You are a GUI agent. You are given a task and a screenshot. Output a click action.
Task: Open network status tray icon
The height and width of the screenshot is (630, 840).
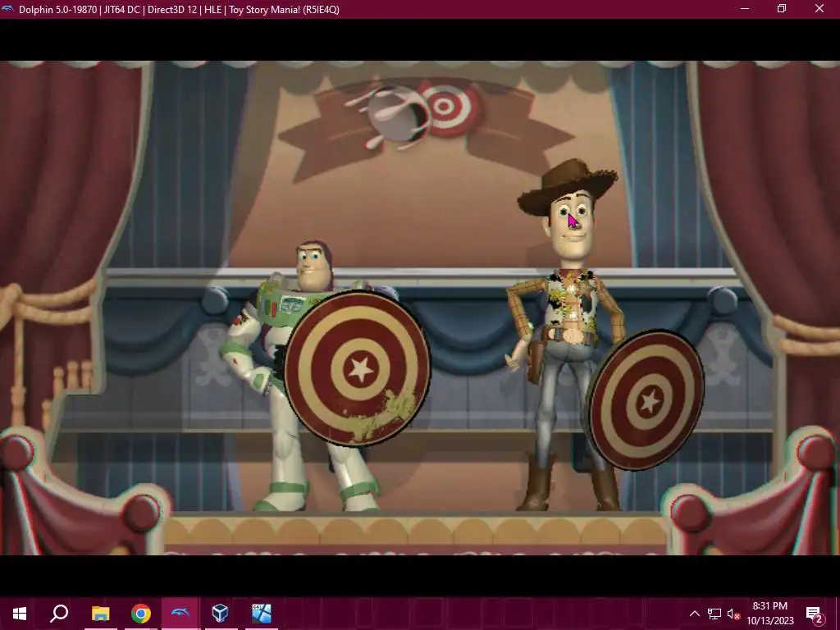pyautogui.click(x=714, y=614)
